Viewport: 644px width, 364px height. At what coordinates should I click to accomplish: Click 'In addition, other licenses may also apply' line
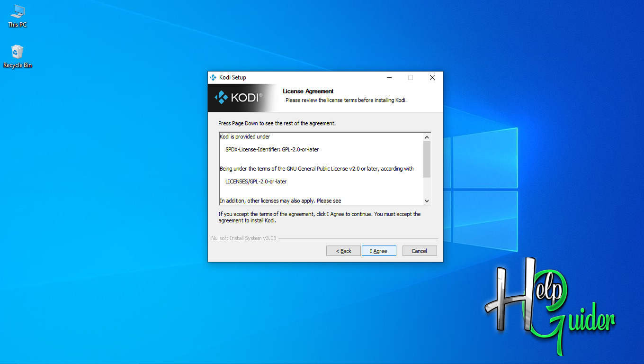280,201
